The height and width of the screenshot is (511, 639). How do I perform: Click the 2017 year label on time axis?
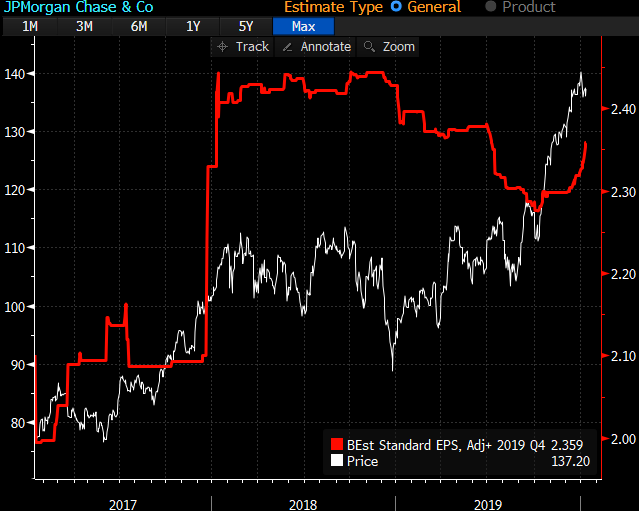(123, 505)
